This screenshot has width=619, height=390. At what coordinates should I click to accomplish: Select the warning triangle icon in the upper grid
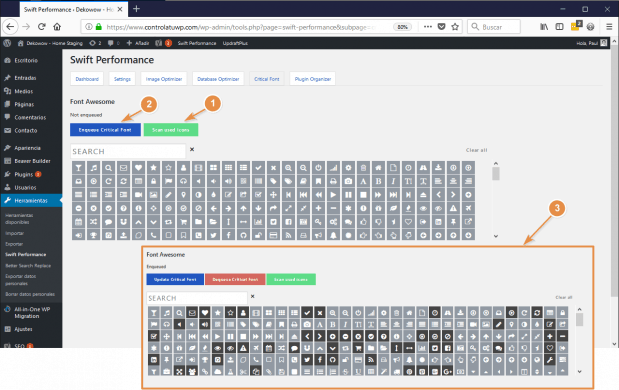click(x=454, y=208)
